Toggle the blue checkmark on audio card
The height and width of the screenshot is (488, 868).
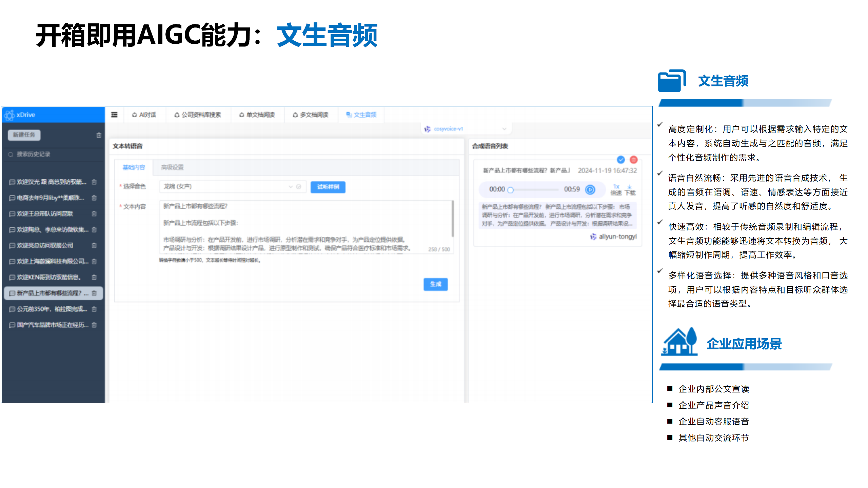(x=620, y=160)
